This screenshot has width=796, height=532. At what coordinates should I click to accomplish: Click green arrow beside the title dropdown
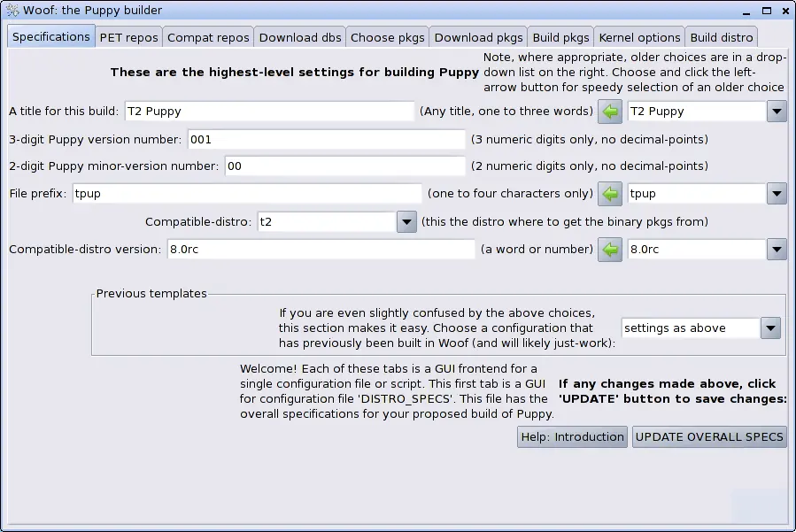point(610,112)
